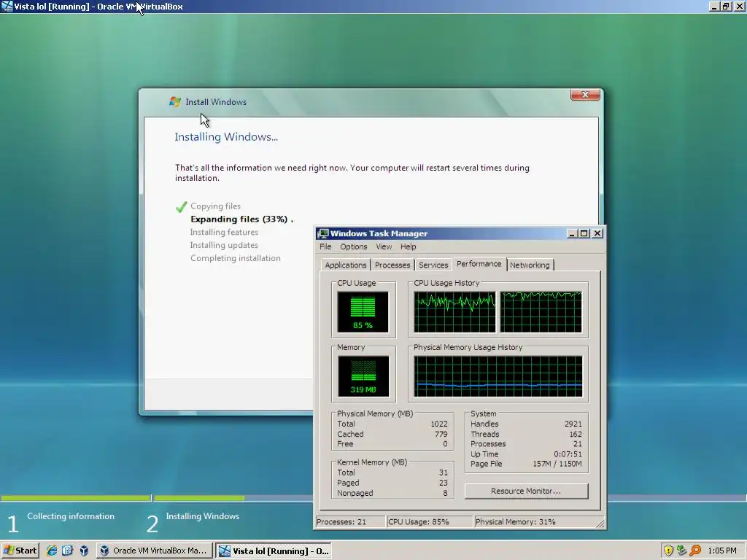Viewport: 747px width, 560px height.
Task: Click the CPU Usage 85 % gauge
Action: click(363, 312)
